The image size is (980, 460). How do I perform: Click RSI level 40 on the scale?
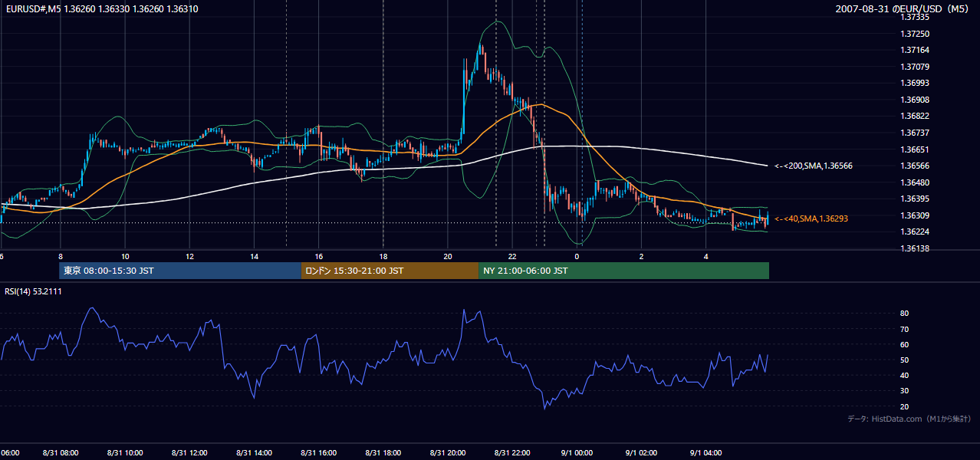(904, 375)
